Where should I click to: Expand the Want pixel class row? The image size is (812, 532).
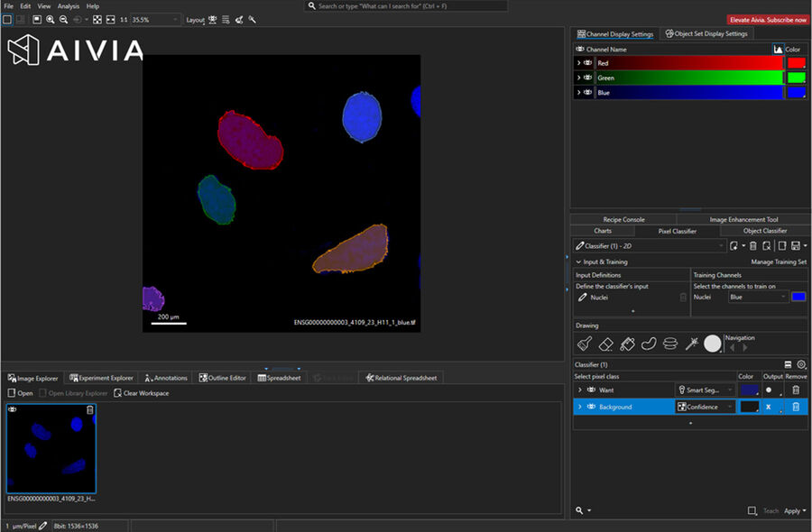pos(579,390)
